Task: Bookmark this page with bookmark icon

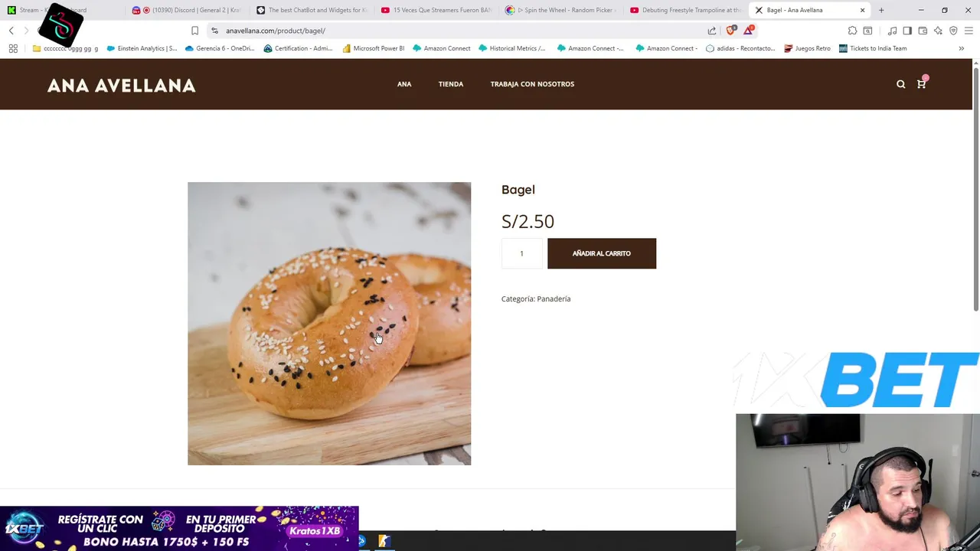Action: click(194, 31)
